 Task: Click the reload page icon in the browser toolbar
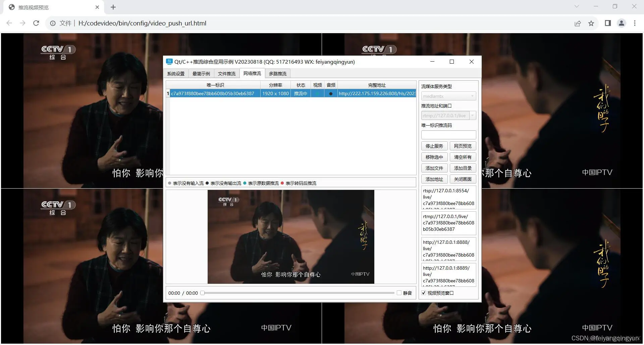point(36,23)
